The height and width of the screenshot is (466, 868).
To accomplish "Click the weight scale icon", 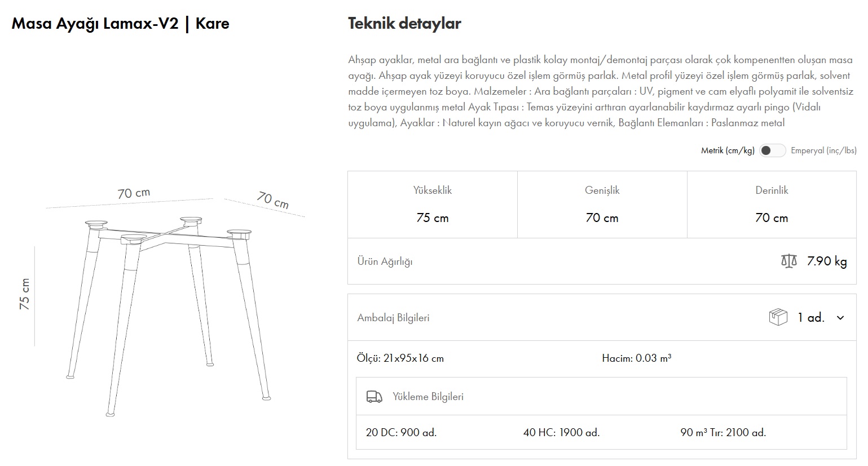I will (x=788, y=261).
